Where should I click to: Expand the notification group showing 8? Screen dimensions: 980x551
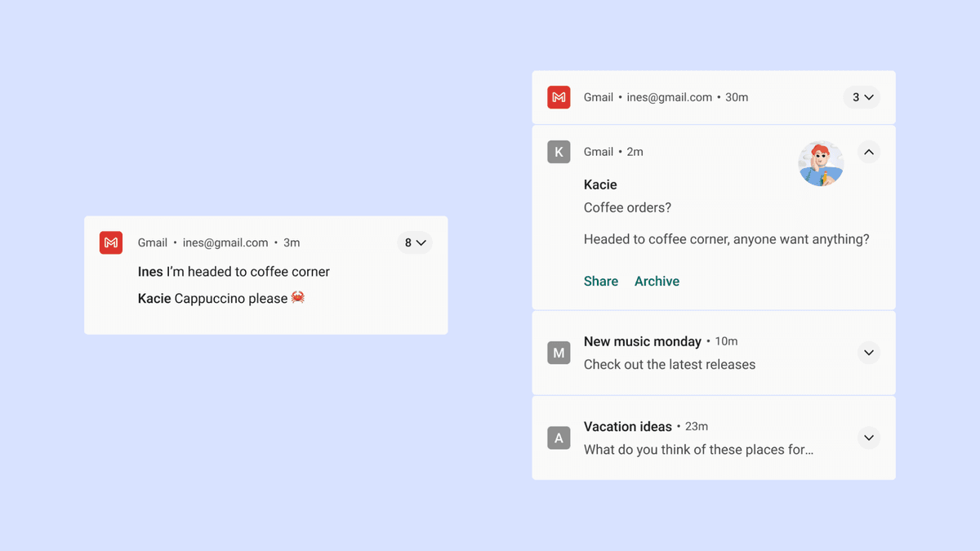[415, 242]
